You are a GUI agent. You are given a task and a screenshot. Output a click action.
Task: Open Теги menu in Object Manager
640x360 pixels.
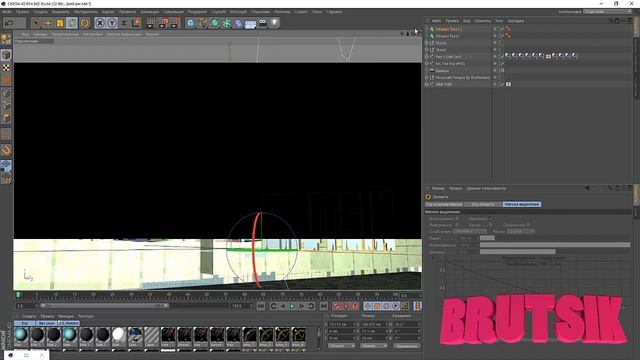[499, 20]
